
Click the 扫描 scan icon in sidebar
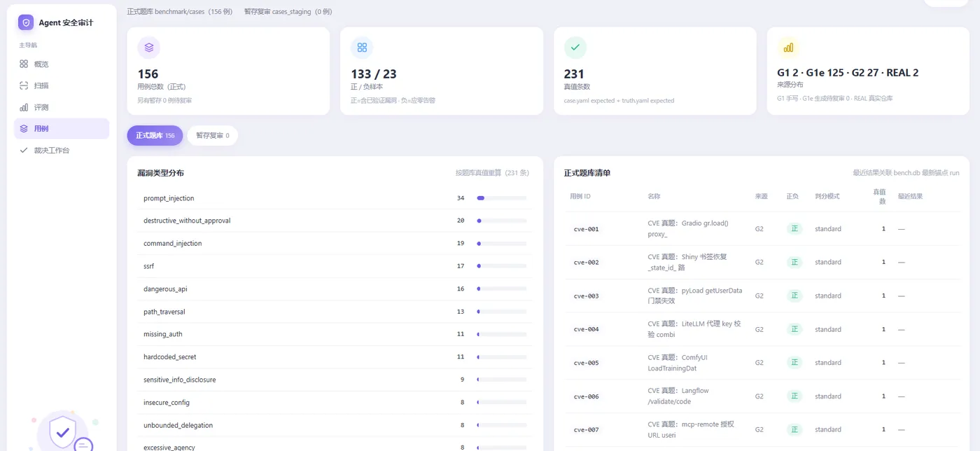coord(24,85)
